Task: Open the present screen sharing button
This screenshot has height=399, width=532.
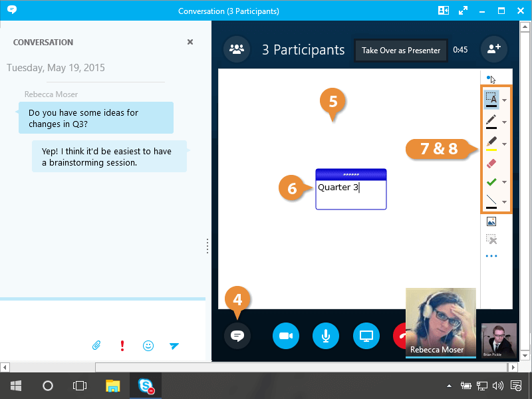Action: [x=366, y=336]
